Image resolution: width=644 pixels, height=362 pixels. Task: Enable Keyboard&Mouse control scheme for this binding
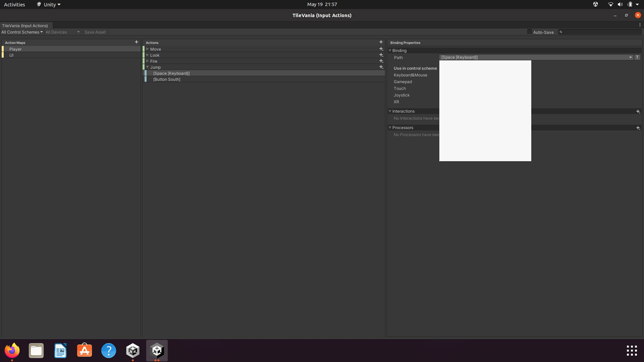click(410, 75)
